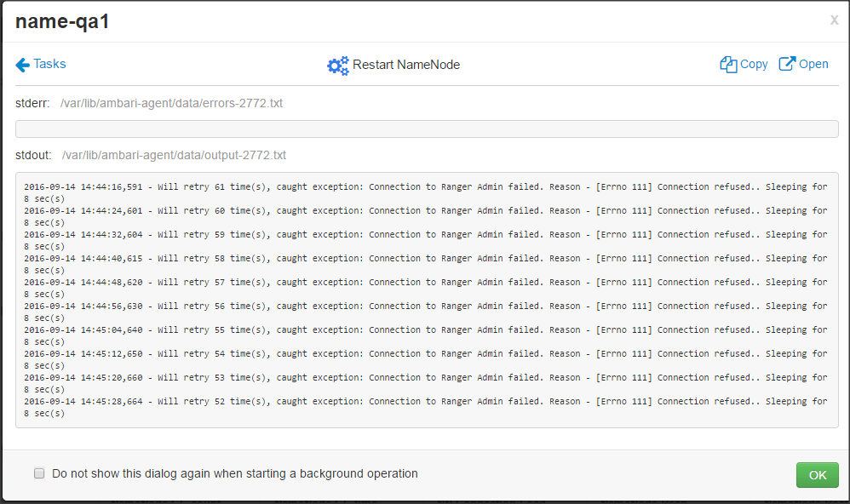Go back via the Tasks link
Image resolution: width=850 pixels, height=504 pixels.
(x=49, y=64)
